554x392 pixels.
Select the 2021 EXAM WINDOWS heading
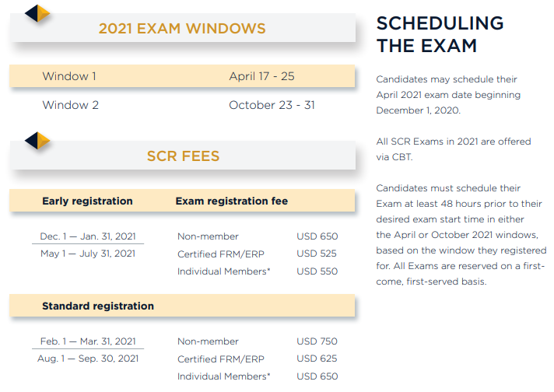(182, 29)
